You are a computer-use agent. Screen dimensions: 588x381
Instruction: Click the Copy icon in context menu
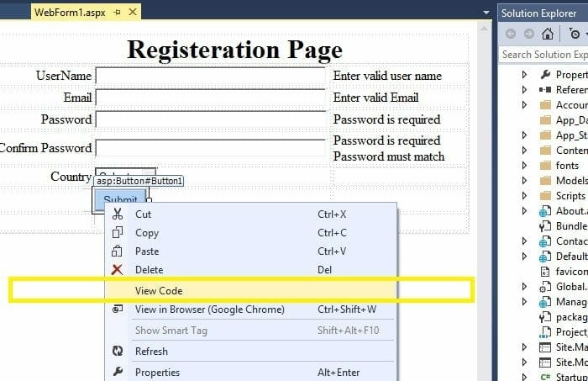[x=118, y=233]
